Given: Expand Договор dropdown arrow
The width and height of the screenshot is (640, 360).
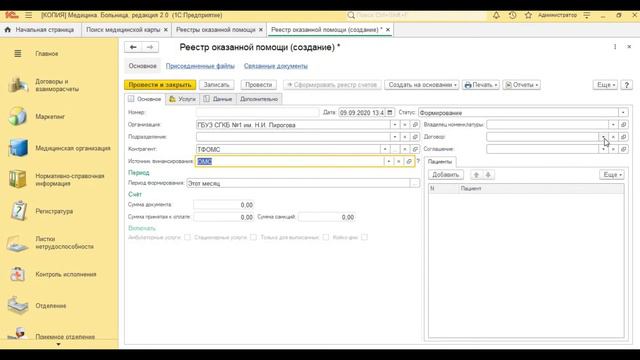Looking at the screenshot, I should [x=603, y=137].
